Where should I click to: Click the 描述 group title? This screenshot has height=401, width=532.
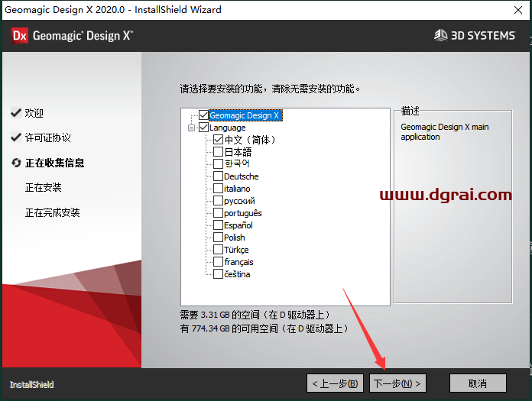click(x=410, y=111)
